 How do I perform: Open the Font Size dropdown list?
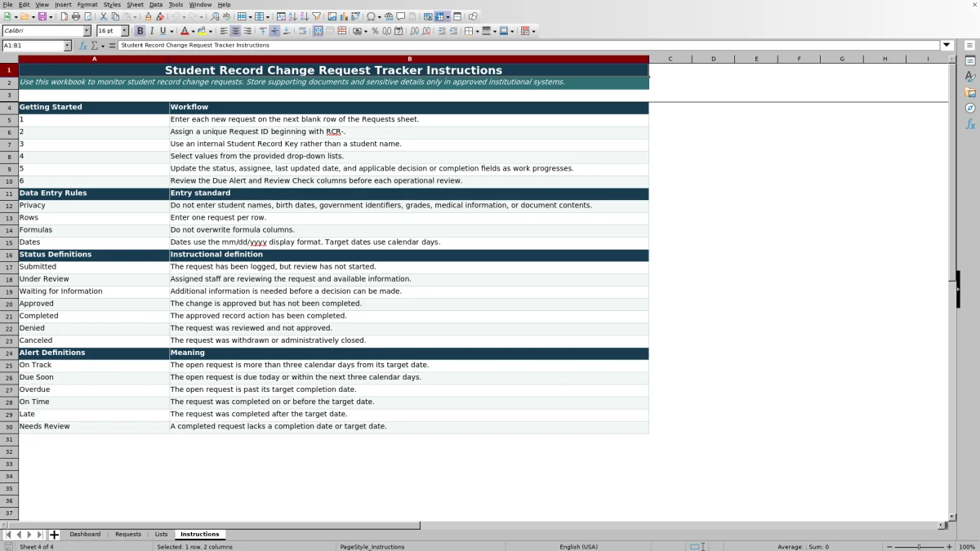[125, 31]
